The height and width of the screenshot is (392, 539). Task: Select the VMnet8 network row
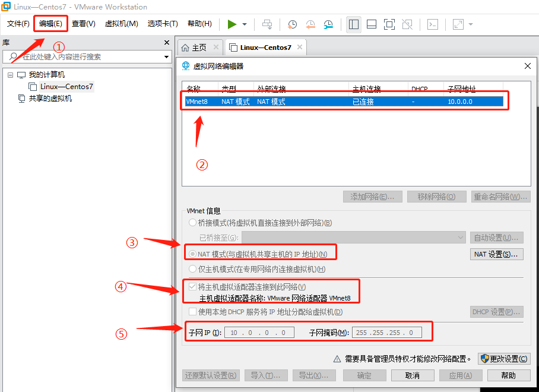click(x=344, y=102)
